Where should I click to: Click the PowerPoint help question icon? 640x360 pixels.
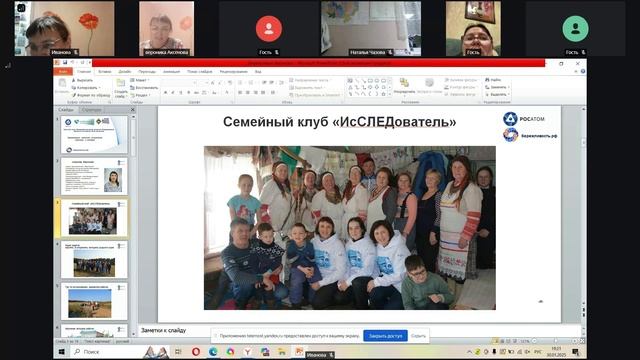coord(583,71)
